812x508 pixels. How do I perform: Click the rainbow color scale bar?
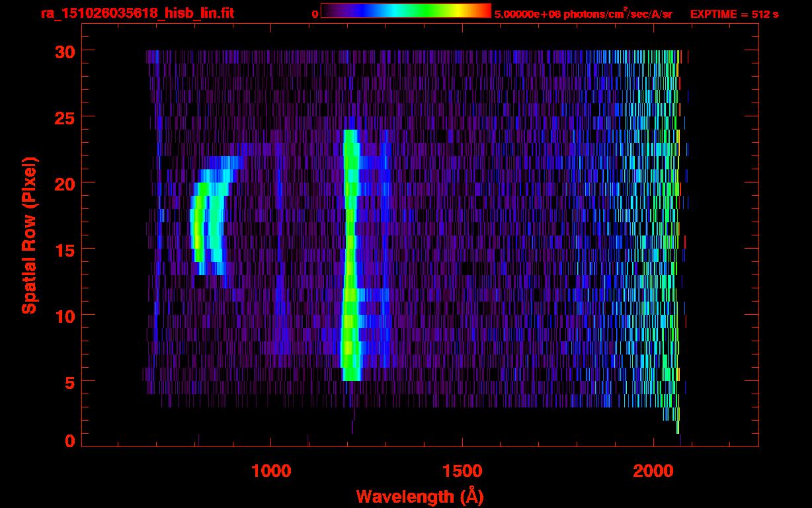[406, 11]
